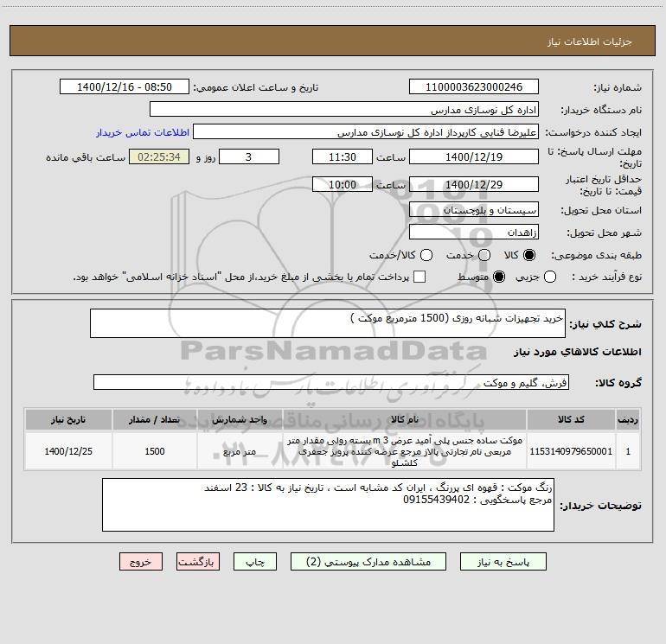Select the خدمت radio button

[x=484, y=255]
